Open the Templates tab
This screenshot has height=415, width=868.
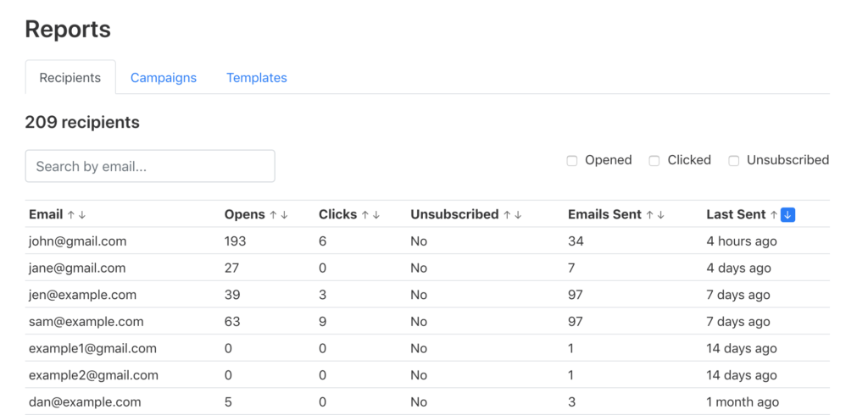(257, 77)
